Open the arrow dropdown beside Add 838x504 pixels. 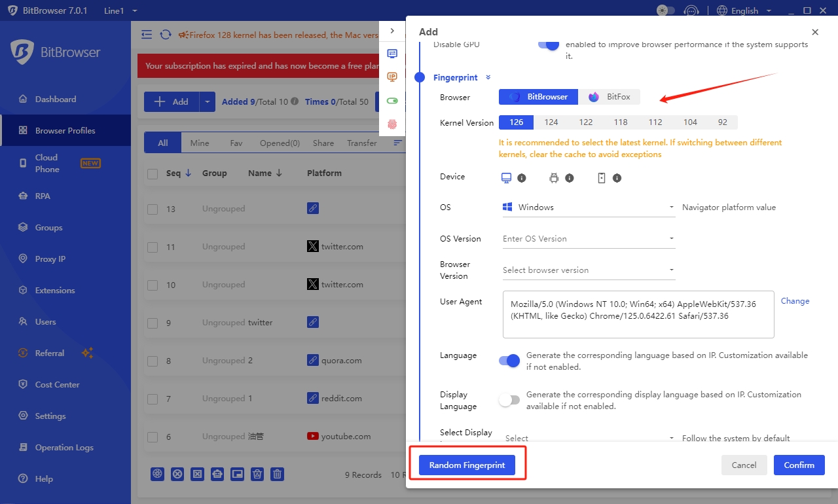pos(207,101)
